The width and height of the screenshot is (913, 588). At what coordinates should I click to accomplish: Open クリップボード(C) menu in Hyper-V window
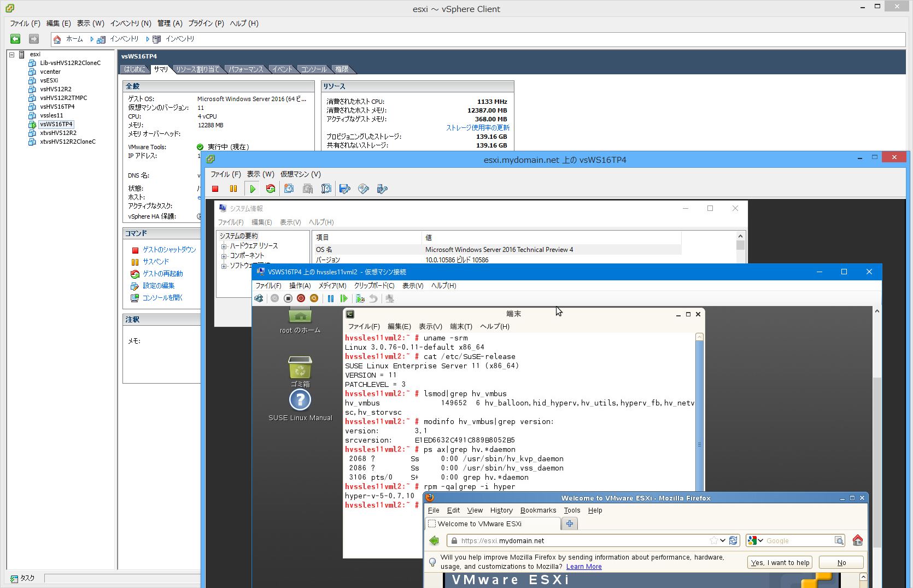click(374, 286)
